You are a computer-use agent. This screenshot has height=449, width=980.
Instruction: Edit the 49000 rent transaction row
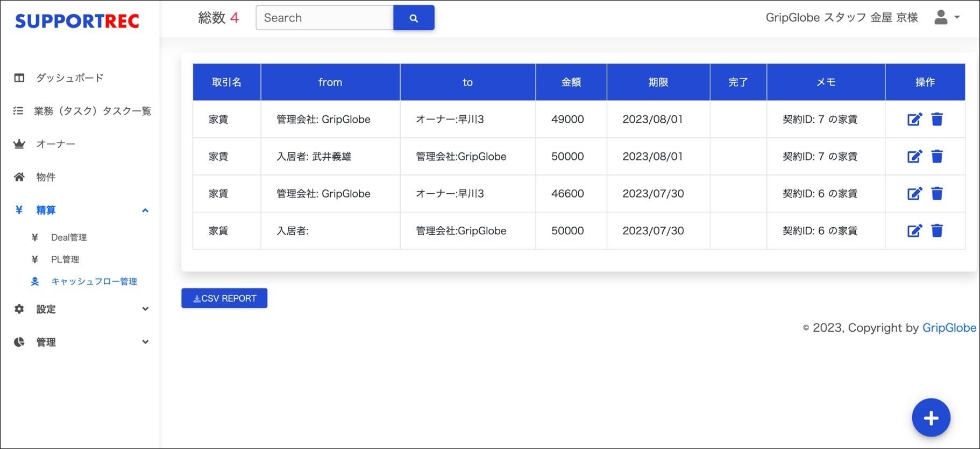pyautogui.click(x=914, y=120)
